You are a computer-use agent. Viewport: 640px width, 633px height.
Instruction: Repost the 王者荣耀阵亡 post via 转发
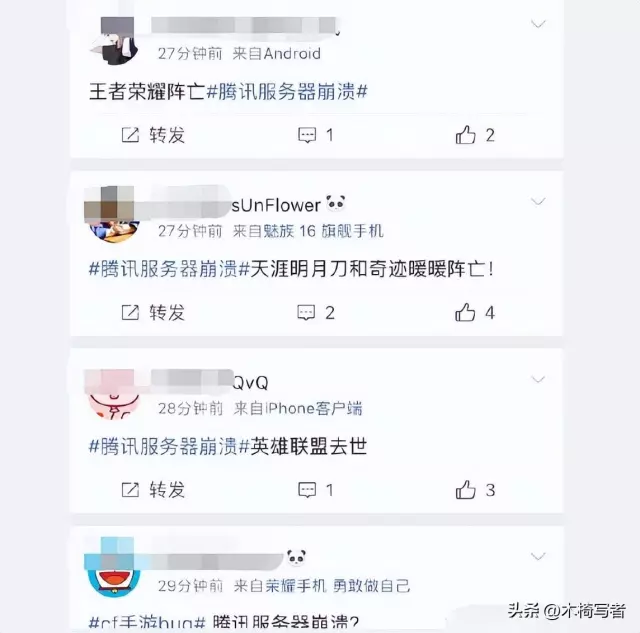pyautogui.click(x=153, y=135)
